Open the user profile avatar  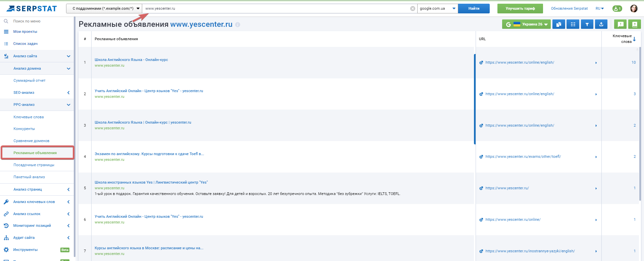634,9
